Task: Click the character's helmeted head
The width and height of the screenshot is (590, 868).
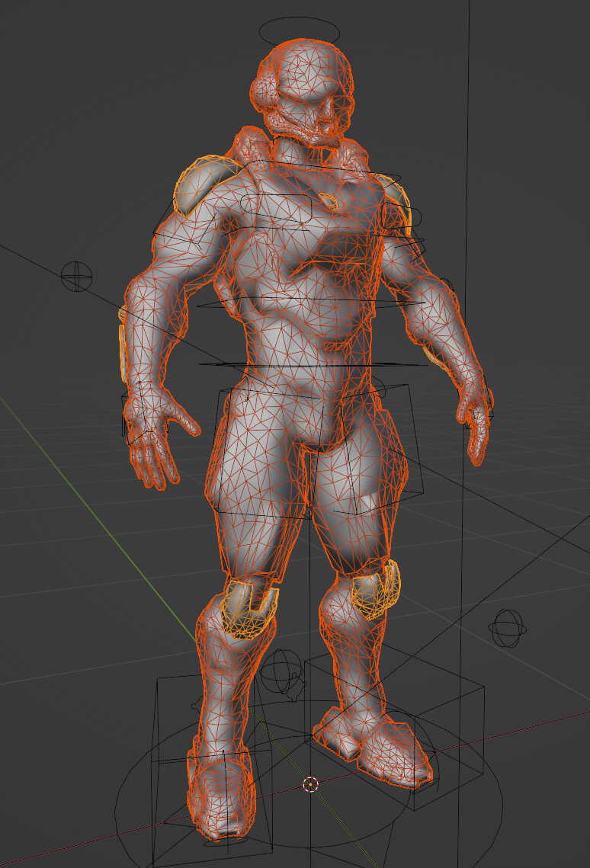Action: pyautogui.click(x=302, y=91)
